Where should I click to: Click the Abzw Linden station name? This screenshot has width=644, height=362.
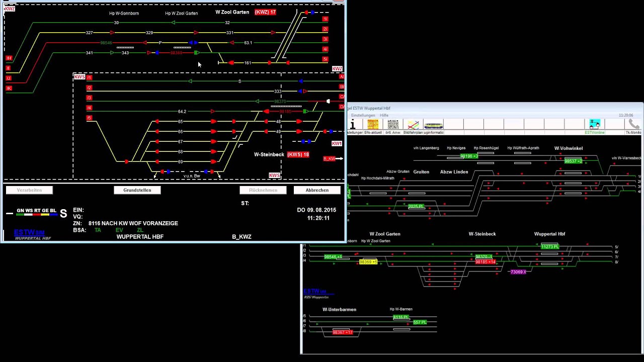click(x=454, y=172)
